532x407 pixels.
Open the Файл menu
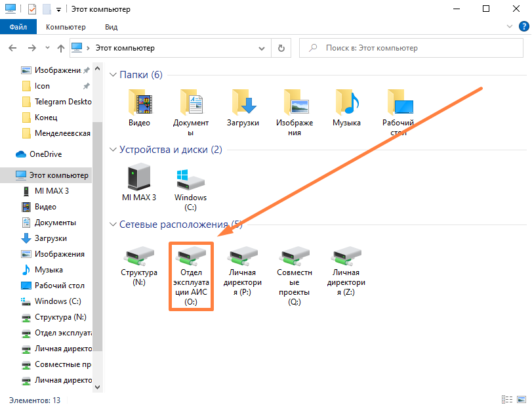[18, 27]
